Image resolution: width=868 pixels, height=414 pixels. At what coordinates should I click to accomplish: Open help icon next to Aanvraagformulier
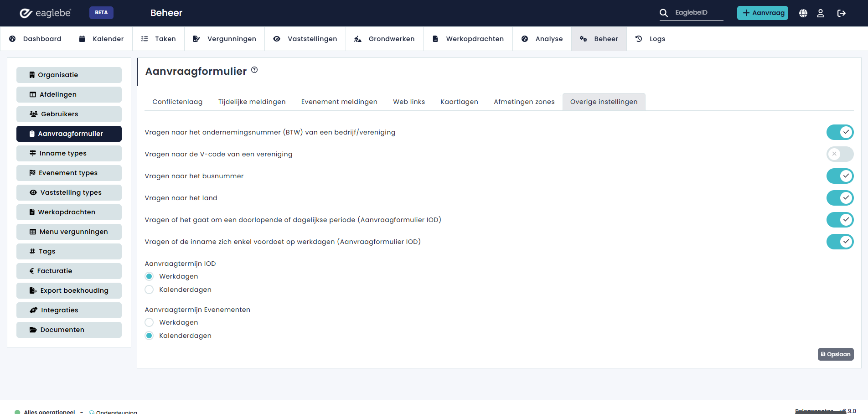(254, 70)
